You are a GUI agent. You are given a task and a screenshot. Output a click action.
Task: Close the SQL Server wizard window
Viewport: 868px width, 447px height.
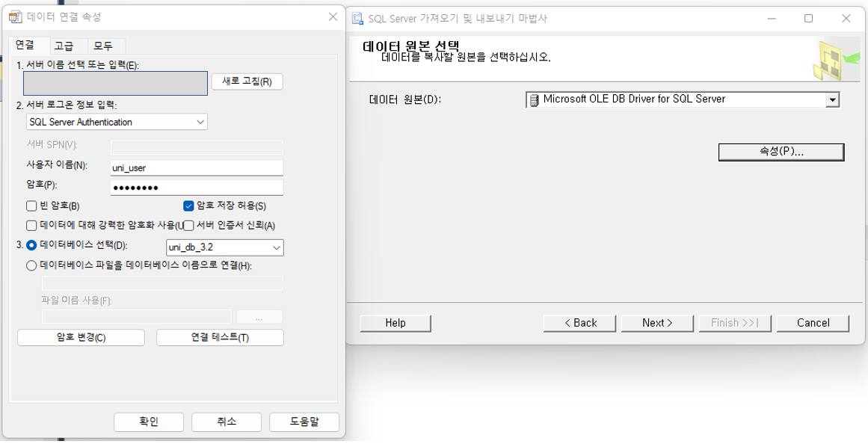(x=846, y=19)
